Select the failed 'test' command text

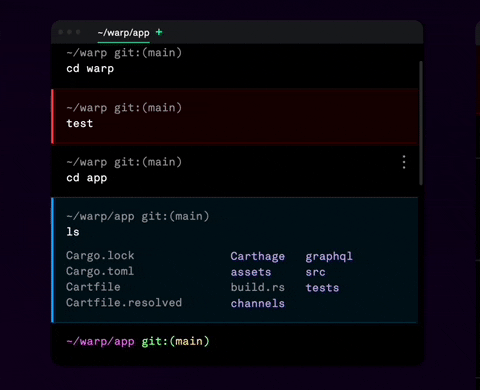coord(80,123)
